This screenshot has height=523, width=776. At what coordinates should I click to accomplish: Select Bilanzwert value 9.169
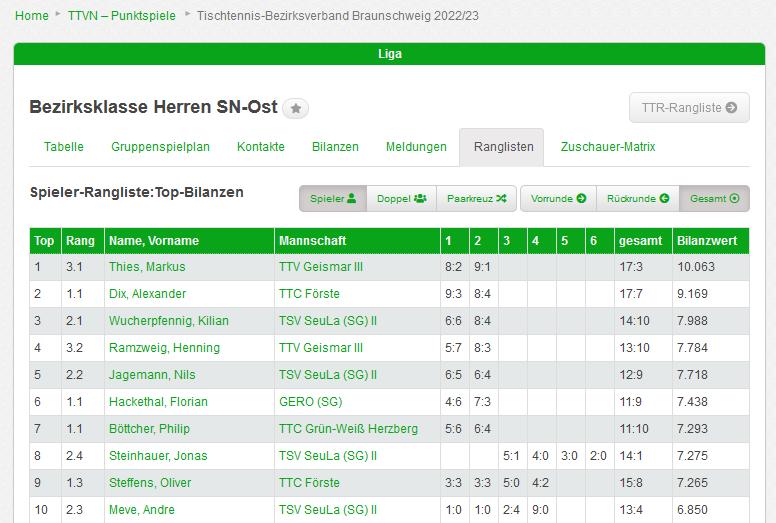pos(692,293)
